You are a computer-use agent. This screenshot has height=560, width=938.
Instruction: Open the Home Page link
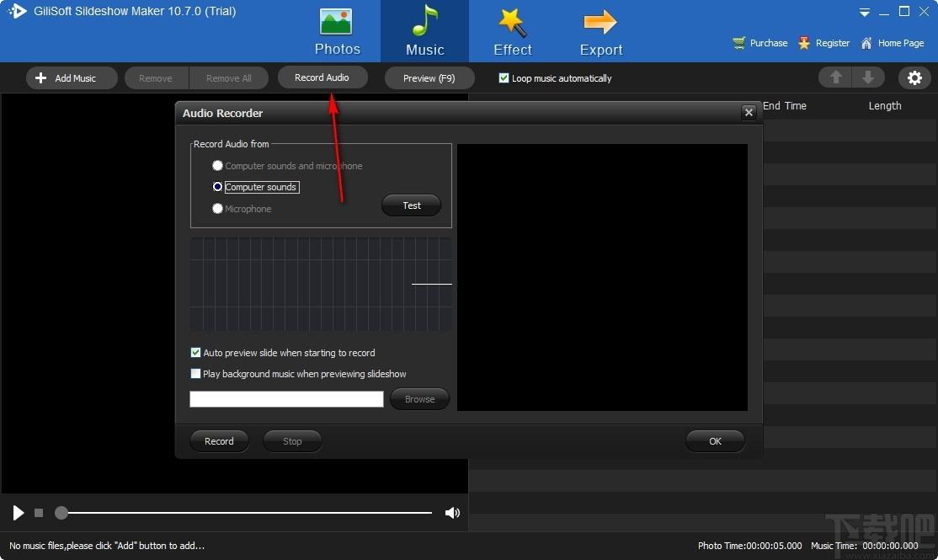(892, 43)
